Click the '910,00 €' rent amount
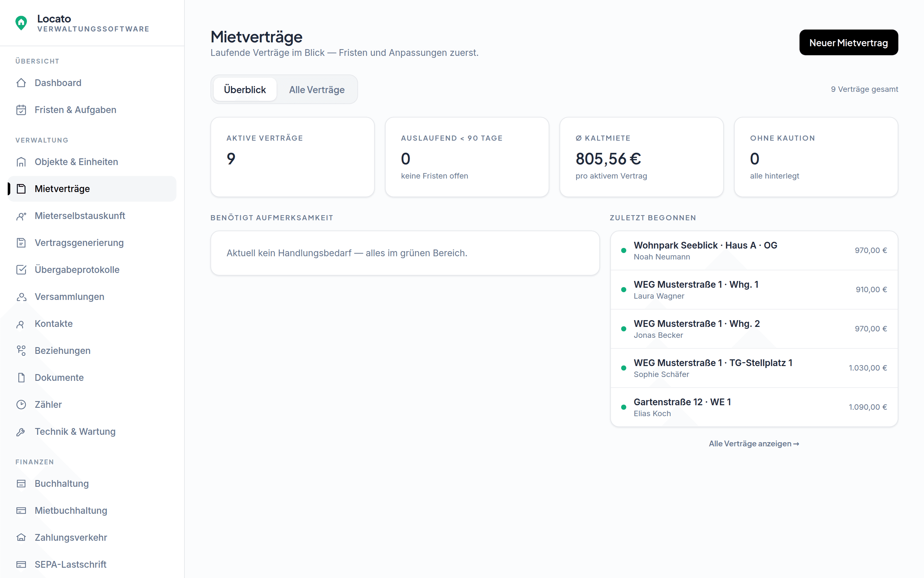Viewport: 924px width, 578px height. tap(871, 290)
